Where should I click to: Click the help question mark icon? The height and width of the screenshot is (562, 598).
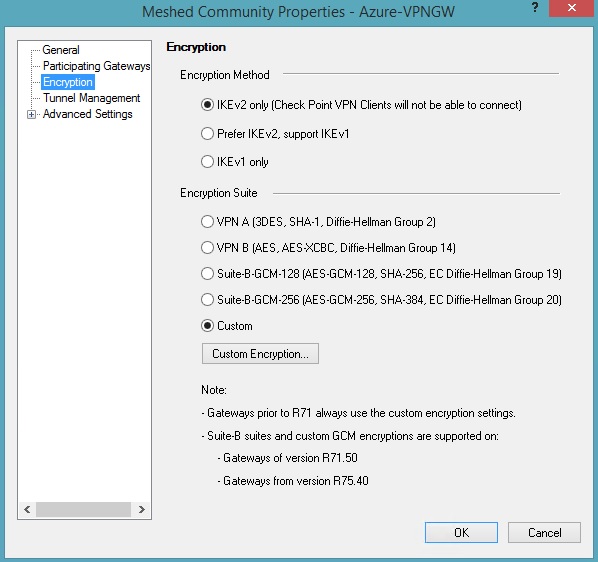(x=535, y=8)
